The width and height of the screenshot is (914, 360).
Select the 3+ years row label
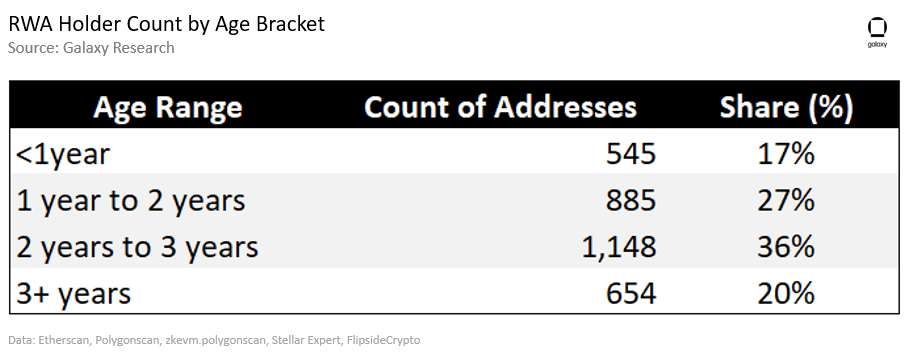point(73,294)
